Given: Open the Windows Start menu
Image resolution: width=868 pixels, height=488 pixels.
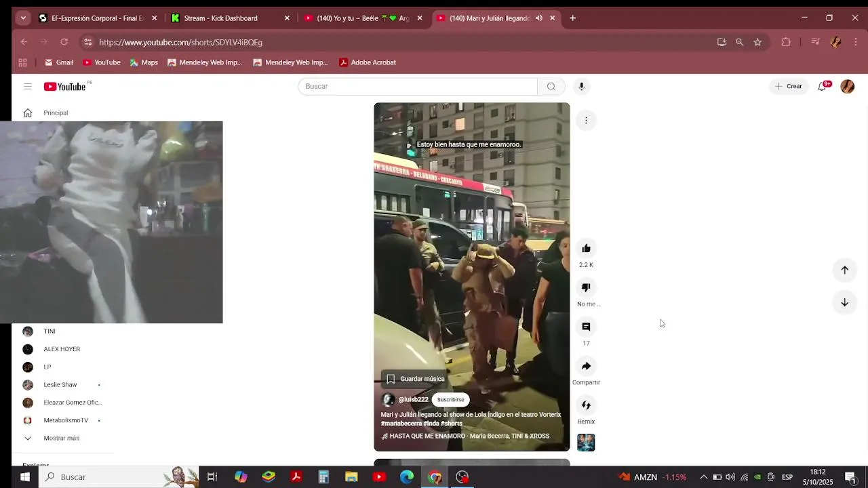Looking at the screenshot, I should pyautogui.click(x=25, y=476).
